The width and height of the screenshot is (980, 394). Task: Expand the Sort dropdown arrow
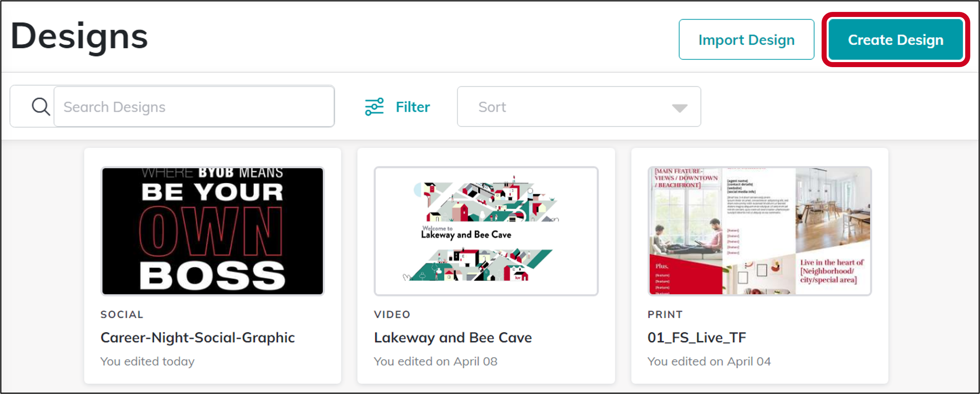679,108
